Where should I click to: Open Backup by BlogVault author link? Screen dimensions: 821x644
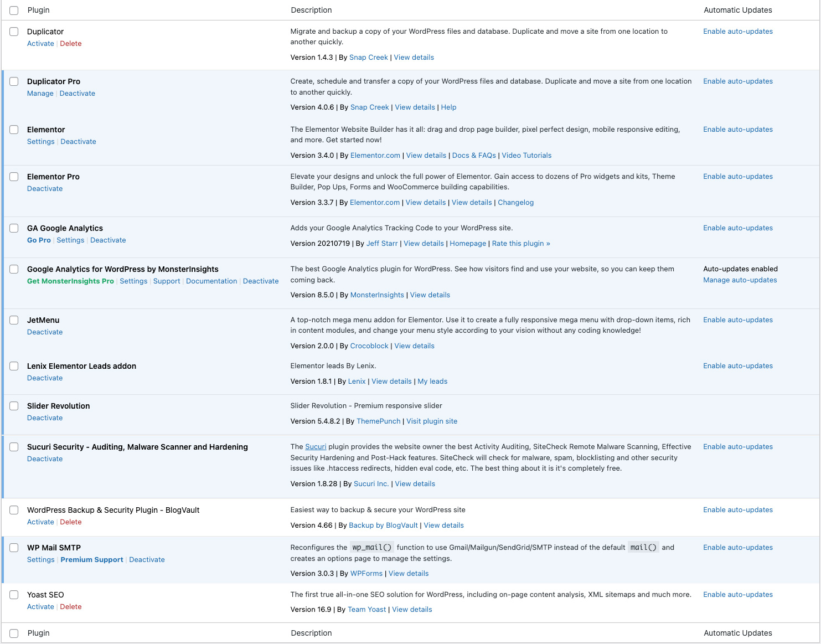383,525
